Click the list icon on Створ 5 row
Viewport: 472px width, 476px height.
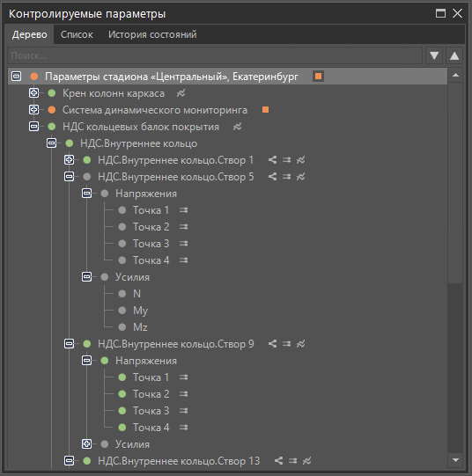(286, 176)
